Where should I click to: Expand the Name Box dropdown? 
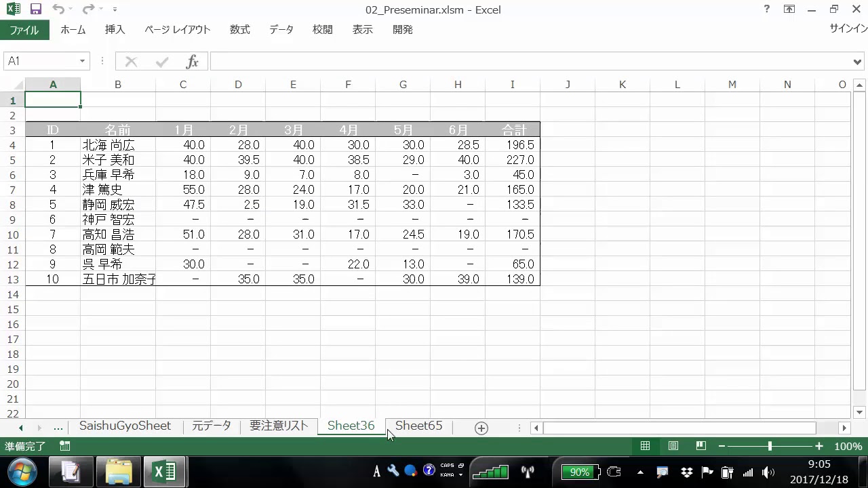coord(83,62)
